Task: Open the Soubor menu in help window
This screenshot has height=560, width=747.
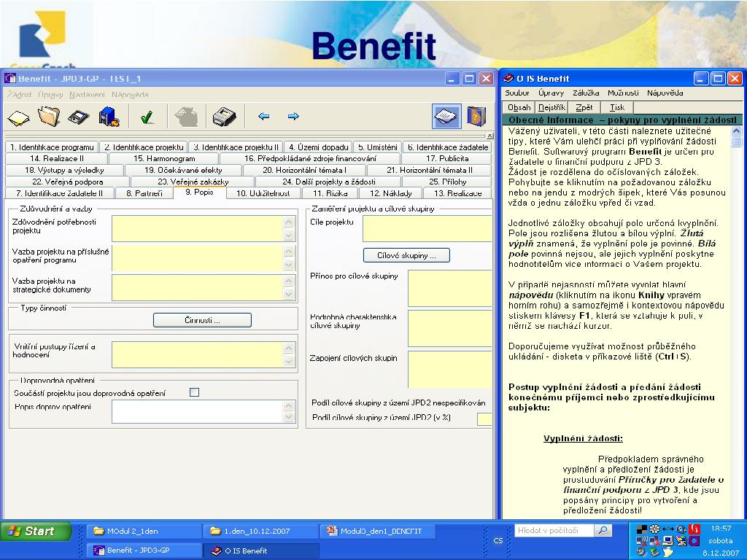Action: 517,93
